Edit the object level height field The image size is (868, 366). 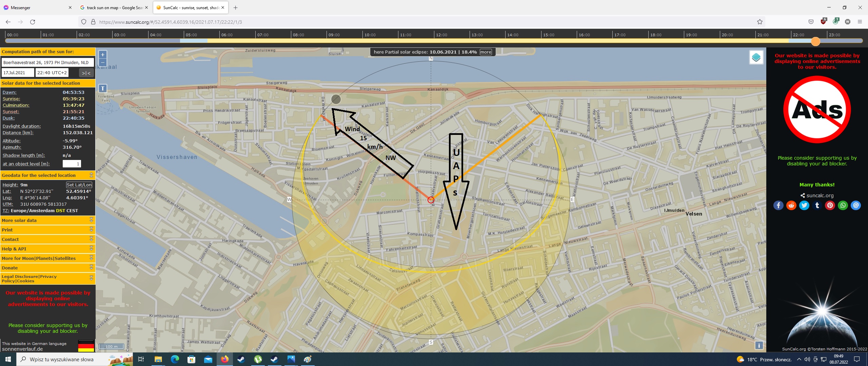(72, 164)
